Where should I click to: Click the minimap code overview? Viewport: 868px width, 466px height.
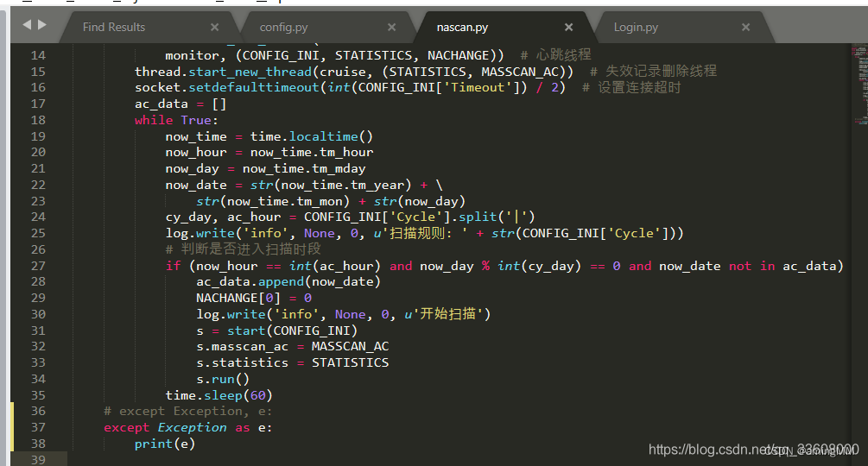(859, 84)
